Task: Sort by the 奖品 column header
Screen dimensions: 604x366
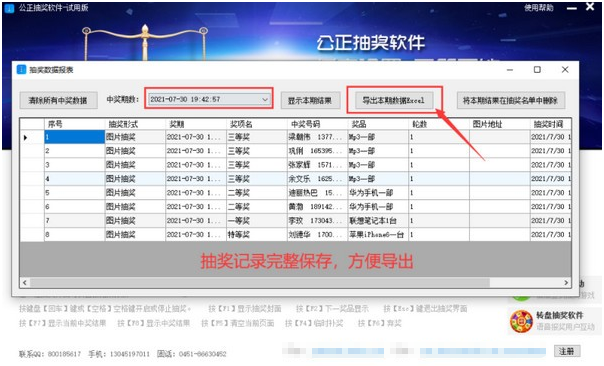Action: [378, 124]
